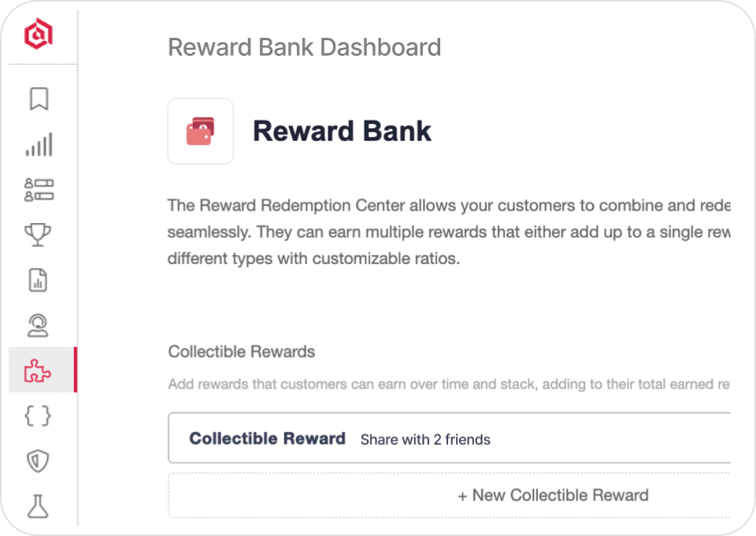The width and height of the screenshot is (756, 536).
Task: Open the analytics bar chart icon
Action: coord(37,144)
